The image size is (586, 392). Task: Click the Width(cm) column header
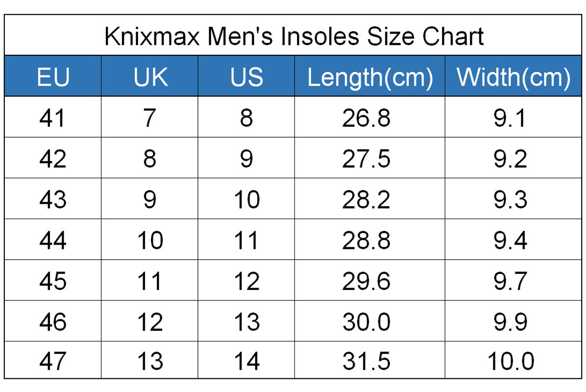point(513,77)
